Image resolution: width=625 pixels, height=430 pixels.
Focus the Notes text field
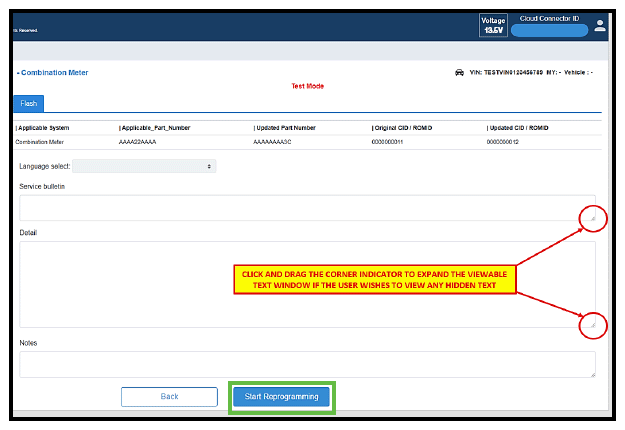(300, 364)
